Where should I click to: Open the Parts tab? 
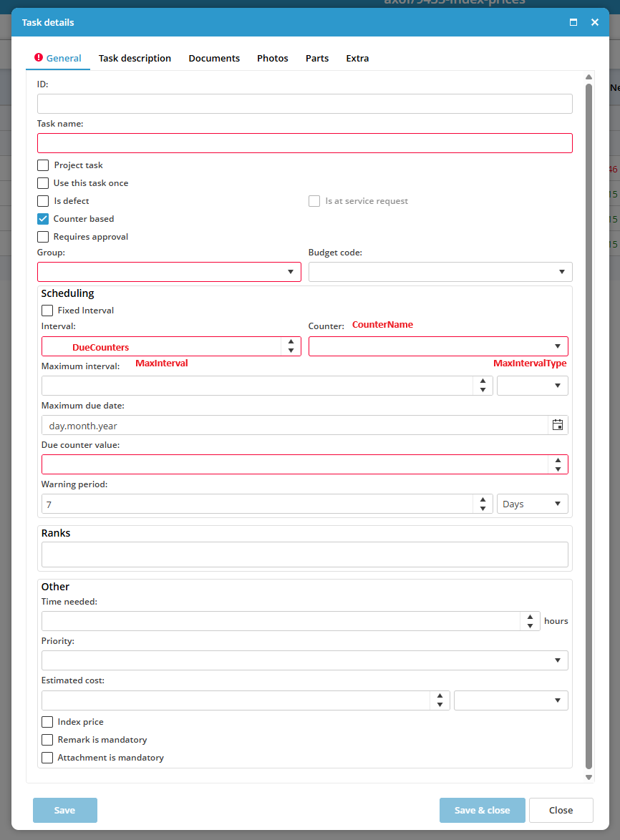[x=317, y=59]
